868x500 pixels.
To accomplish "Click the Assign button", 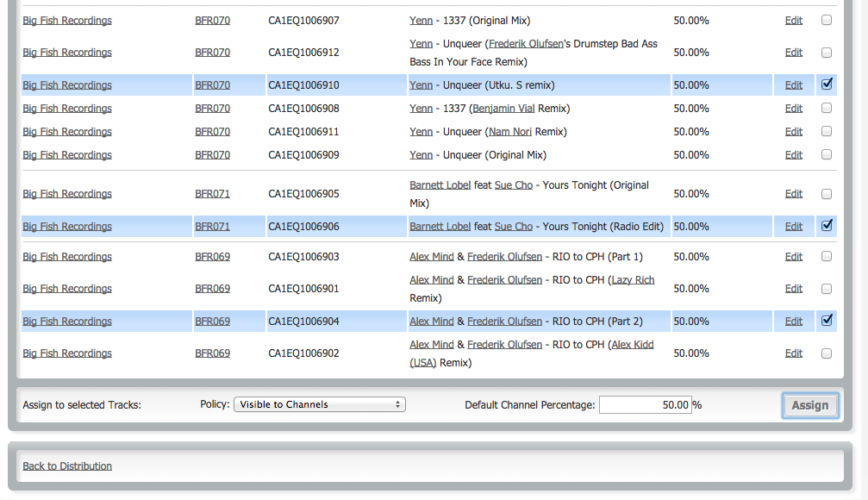I will pyautogui.click(x=809, y=405).
